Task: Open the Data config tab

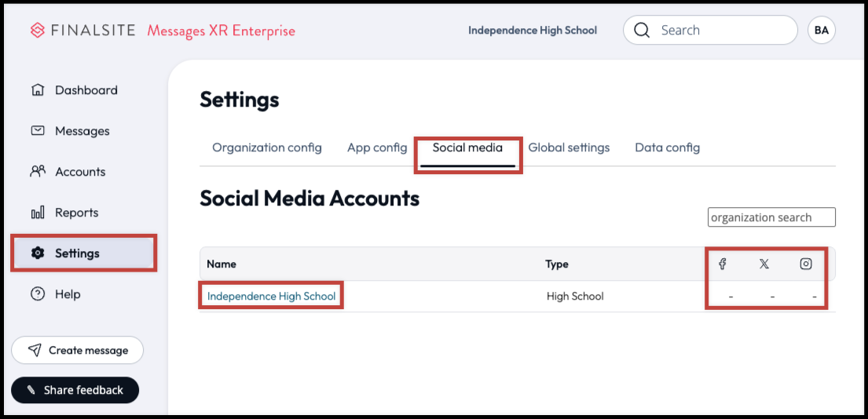Action: pos(667,148)
